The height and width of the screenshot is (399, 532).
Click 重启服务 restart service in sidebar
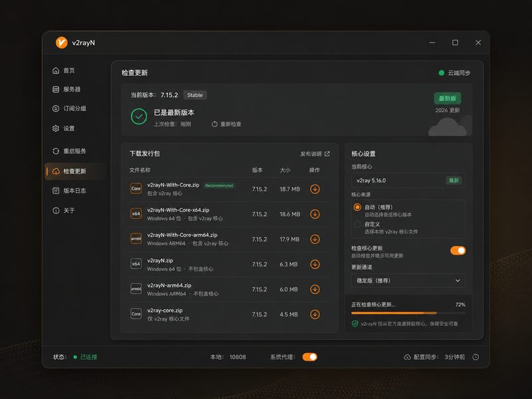click(69, 151)
